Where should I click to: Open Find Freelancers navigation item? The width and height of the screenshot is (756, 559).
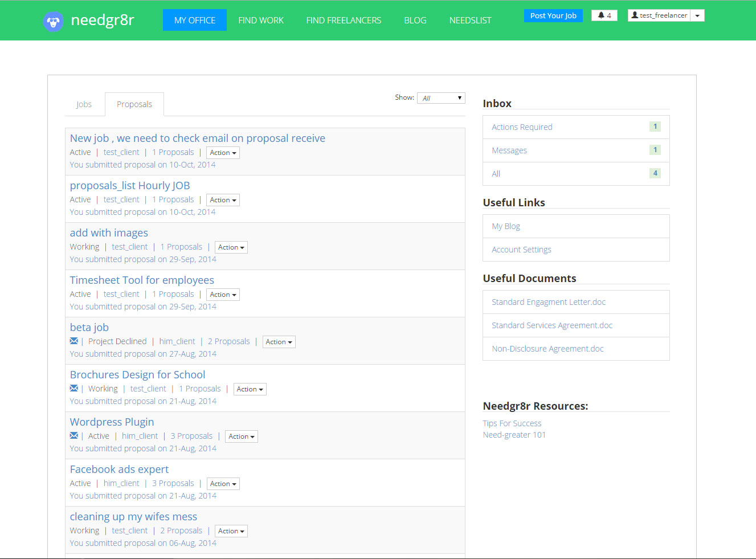pos(344,20)
